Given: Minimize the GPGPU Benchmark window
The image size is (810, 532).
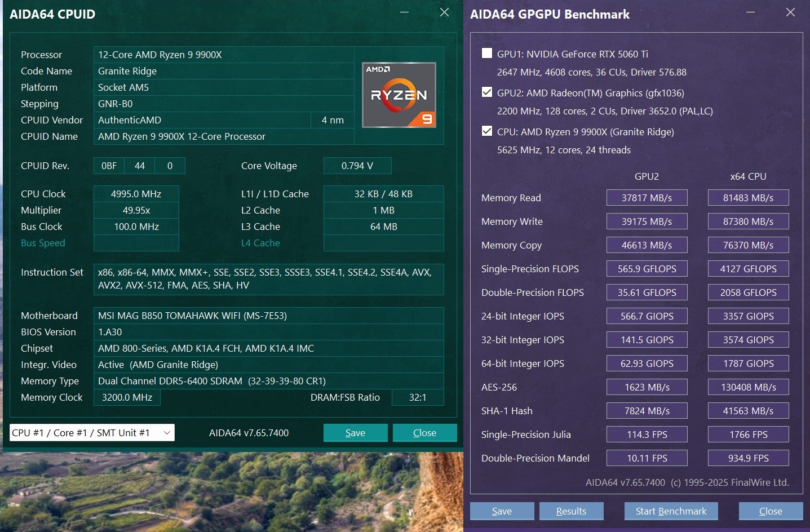Looking at the screenshot, I should (750, 12).
